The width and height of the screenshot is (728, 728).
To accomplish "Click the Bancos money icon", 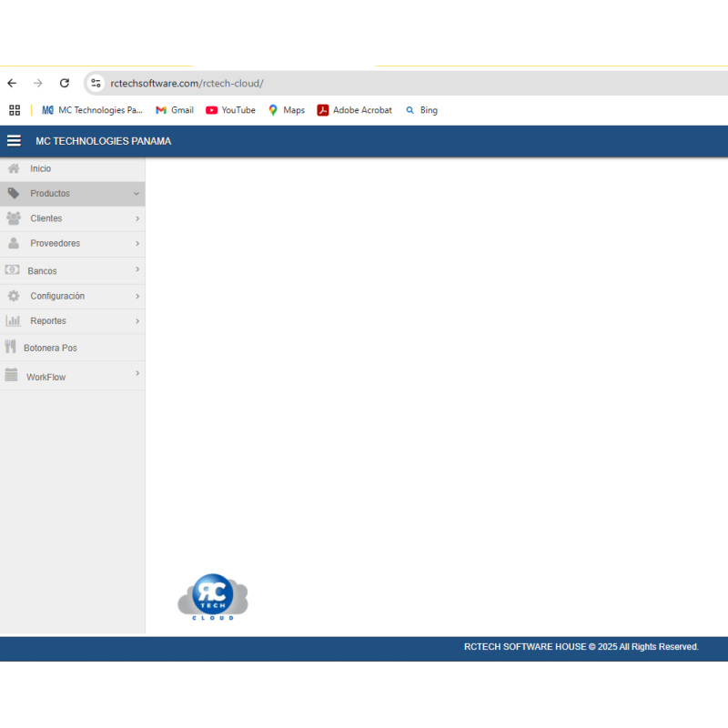I will pos(12,269).
